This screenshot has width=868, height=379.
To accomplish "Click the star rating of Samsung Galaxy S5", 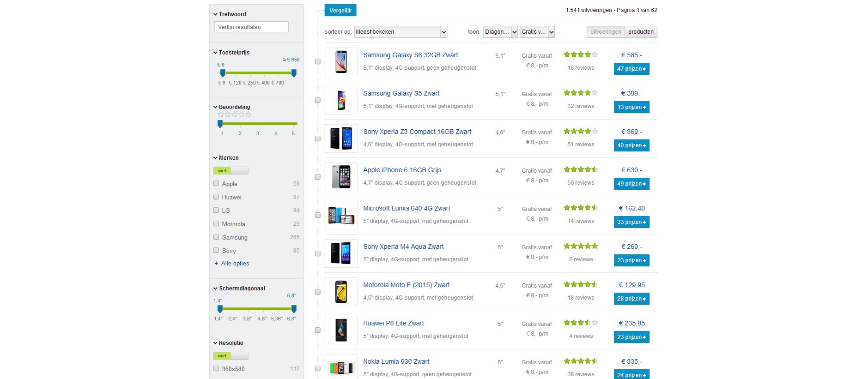I will (581, 93).
